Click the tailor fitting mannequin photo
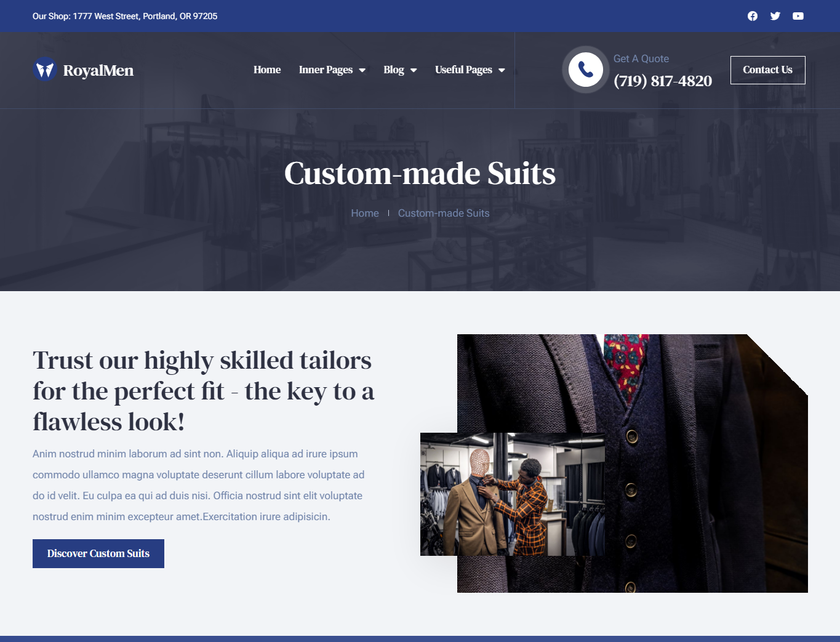This screenshot has height=642, width=840. coord(513,494)
